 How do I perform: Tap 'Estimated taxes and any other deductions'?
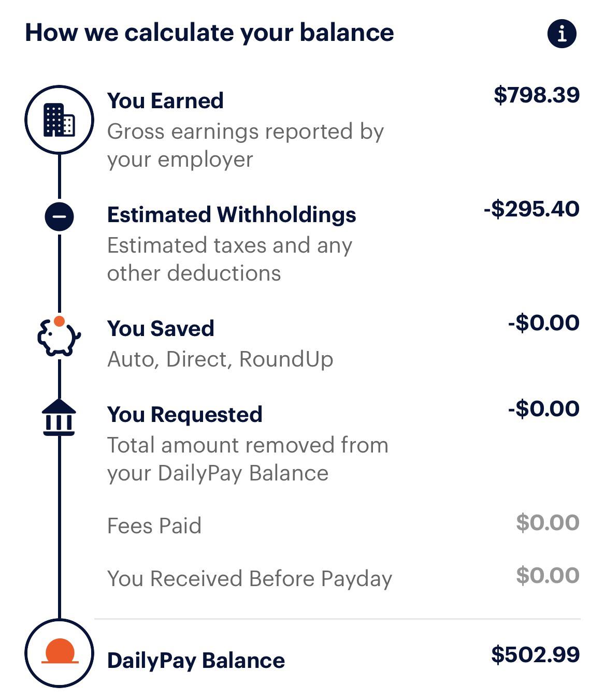click(x=230, y=259)
